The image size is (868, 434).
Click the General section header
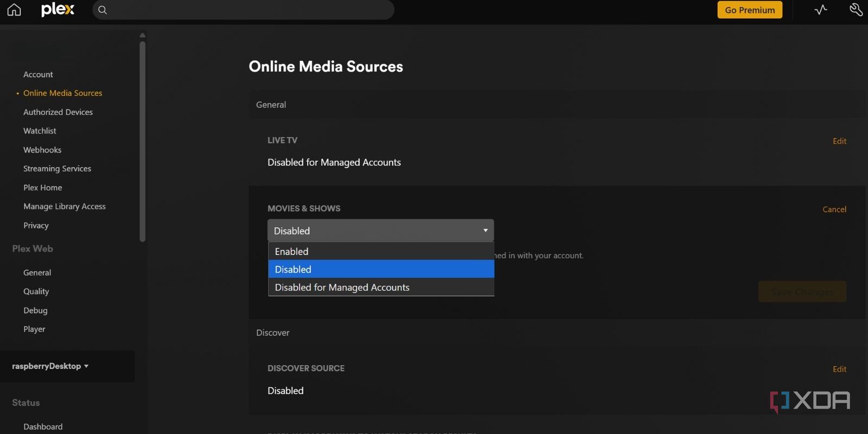(271, 105)
